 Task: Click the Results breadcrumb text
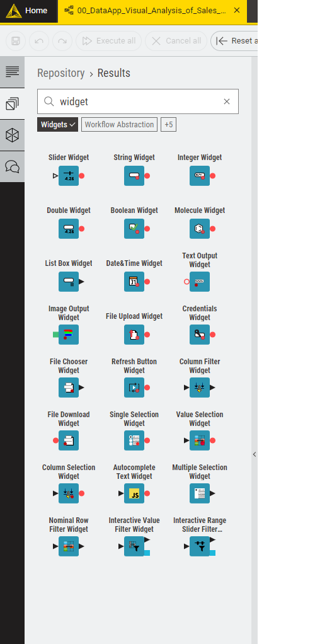[x=113, y=73]
